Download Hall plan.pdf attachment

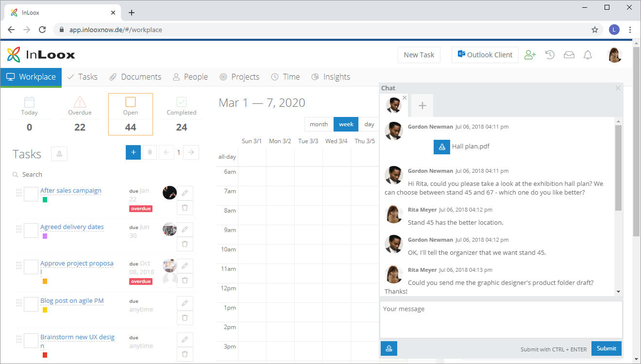(442, 147)
